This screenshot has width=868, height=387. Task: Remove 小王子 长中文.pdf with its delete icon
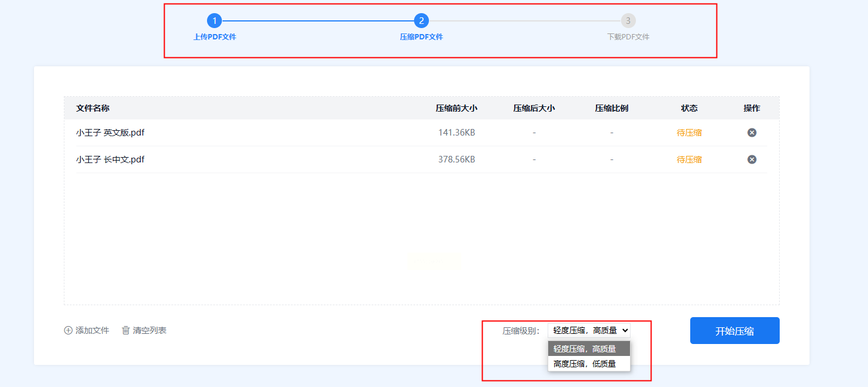point(752,159)
